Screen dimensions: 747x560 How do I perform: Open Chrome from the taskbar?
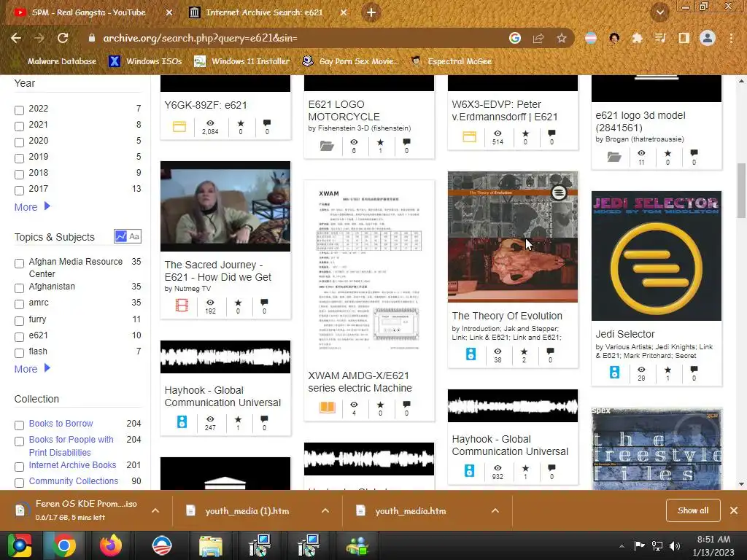64,545
